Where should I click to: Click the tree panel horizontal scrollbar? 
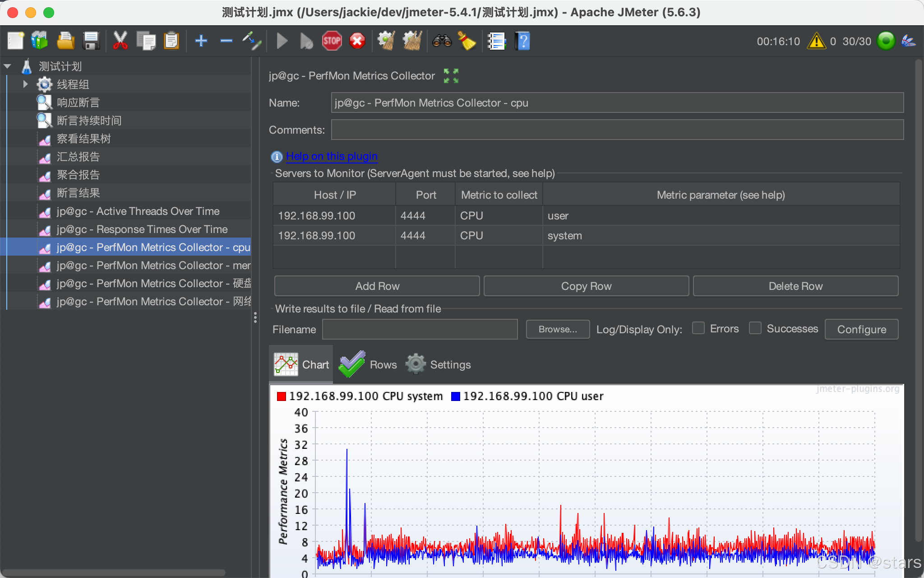coord(113,573)
